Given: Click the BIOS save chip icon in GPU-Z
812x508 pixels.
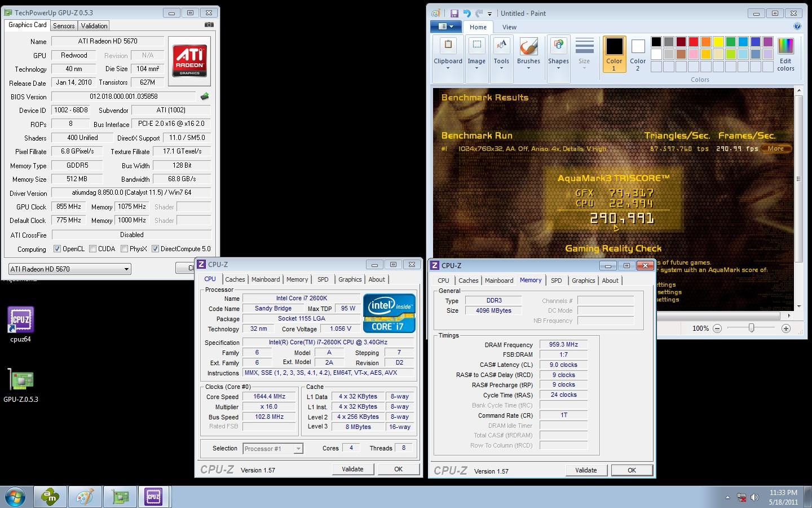Looking at the screenshot, I should click(x=205, y=97).
